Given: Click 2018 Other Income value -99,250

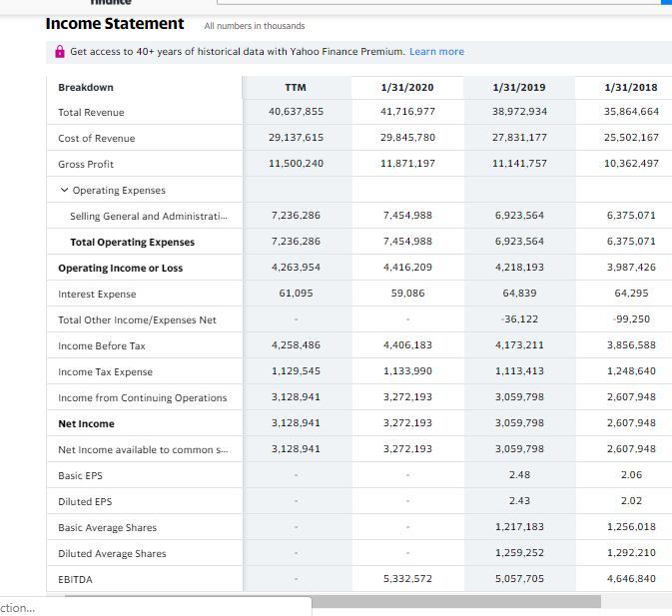Looking at the screenshot, I should [631, 319].
